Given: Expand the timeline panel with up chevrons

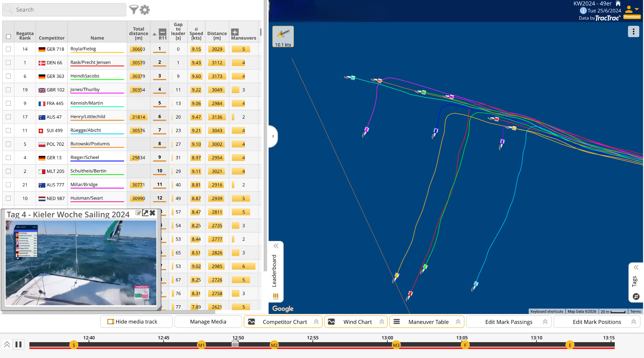Looking at the screenshot, I should (x=7, y=344).
